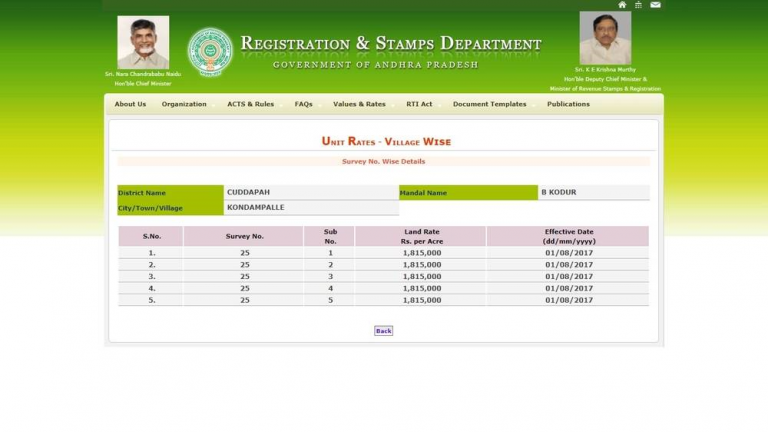Click the Deputy Chief Minister's photo
Viewport: 768px width, 432px height.
605,38
